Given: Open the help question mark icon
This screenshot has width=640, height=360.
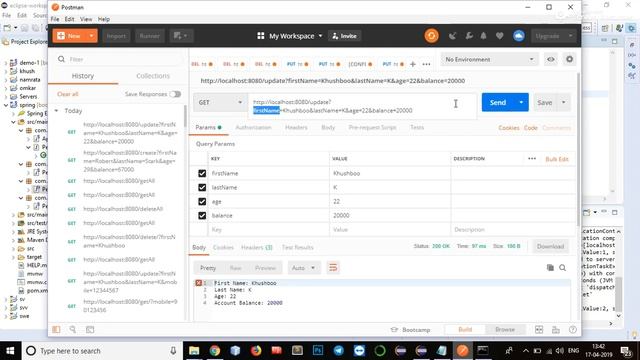Looking at the screenshot, I should coord(573,329).
